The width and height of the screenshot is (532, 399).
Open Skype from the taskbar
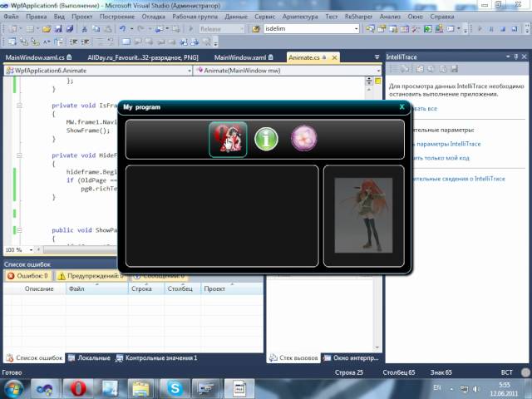coord(175,388)
